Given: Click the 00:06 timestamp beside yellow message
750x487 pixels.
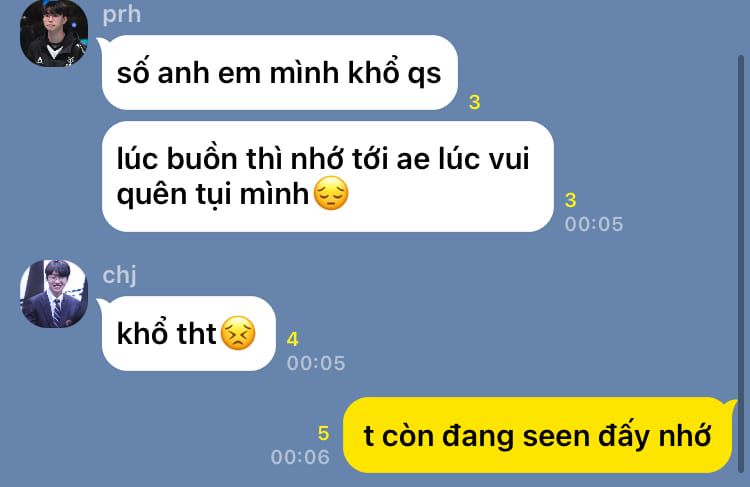Looking at the screenshot, I should 300,457.
